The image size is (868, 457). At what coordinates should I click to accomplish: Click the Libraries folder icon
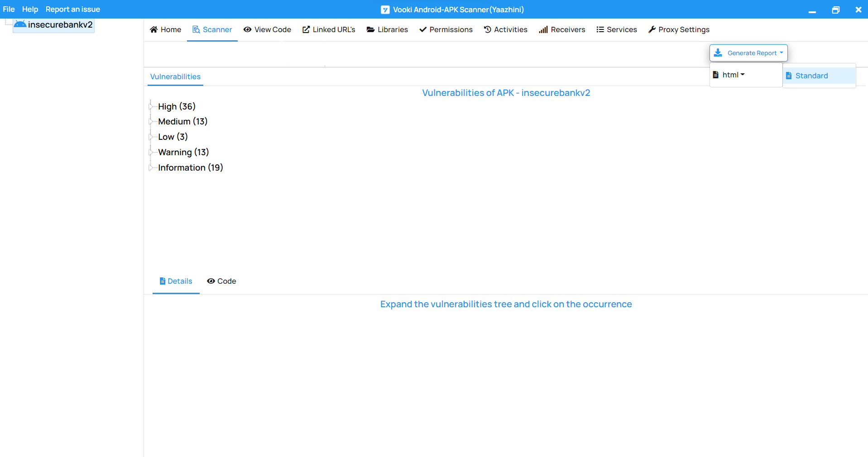pyautogui.click(x=370, y=29)
